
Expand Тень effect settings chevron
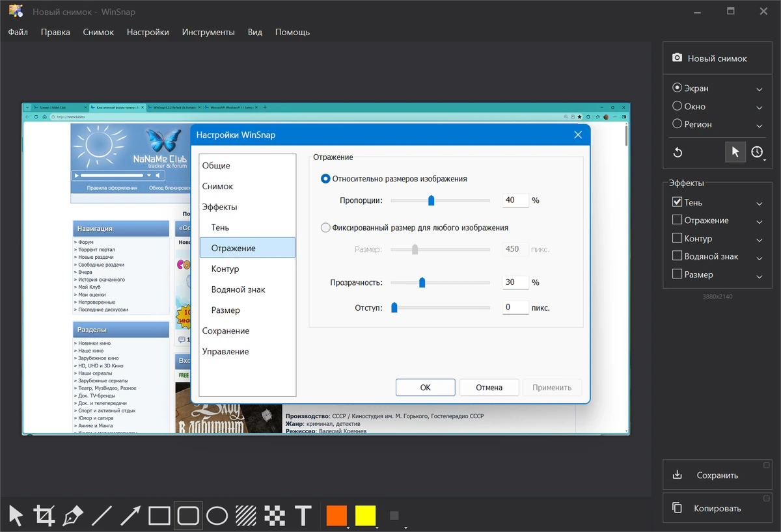(760, 204)
